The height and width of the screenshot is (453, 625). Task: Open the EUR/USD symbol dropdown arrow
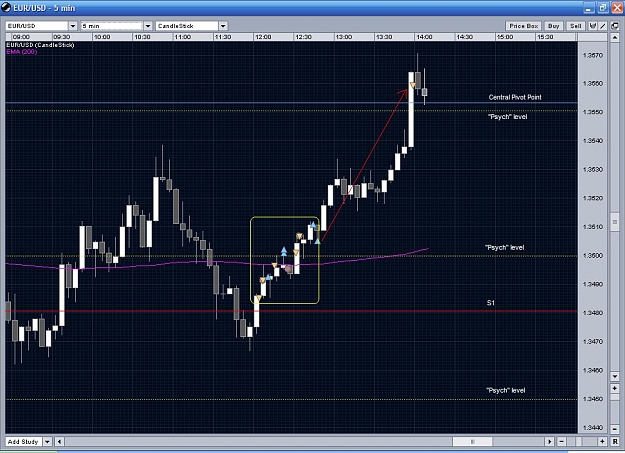(73, 26)
